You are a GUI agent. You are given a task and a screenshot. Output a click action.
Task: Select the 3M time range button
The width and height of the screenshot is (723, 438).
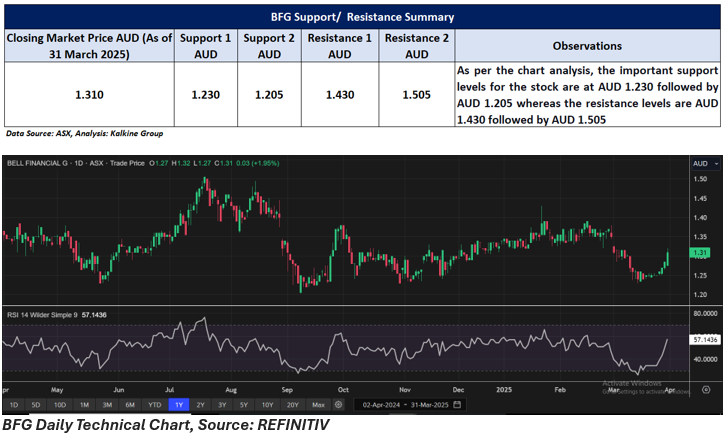[107, 405]
